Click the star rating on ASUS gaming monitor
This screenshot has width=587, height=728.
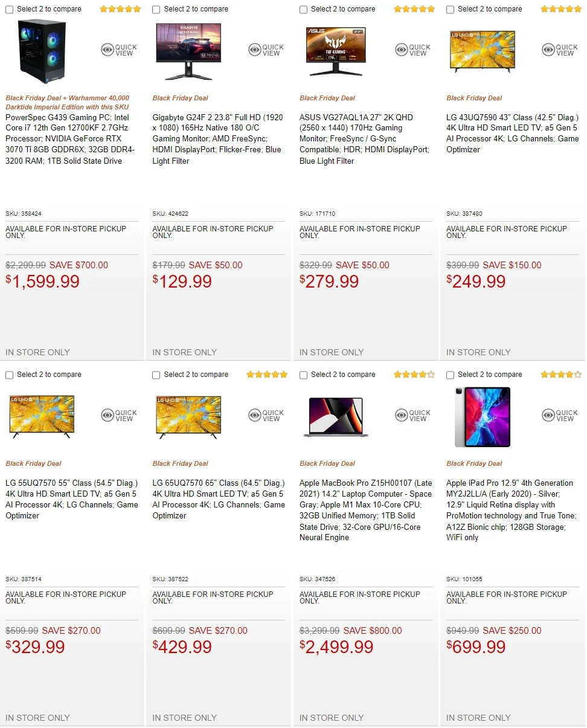pos(414,9)
